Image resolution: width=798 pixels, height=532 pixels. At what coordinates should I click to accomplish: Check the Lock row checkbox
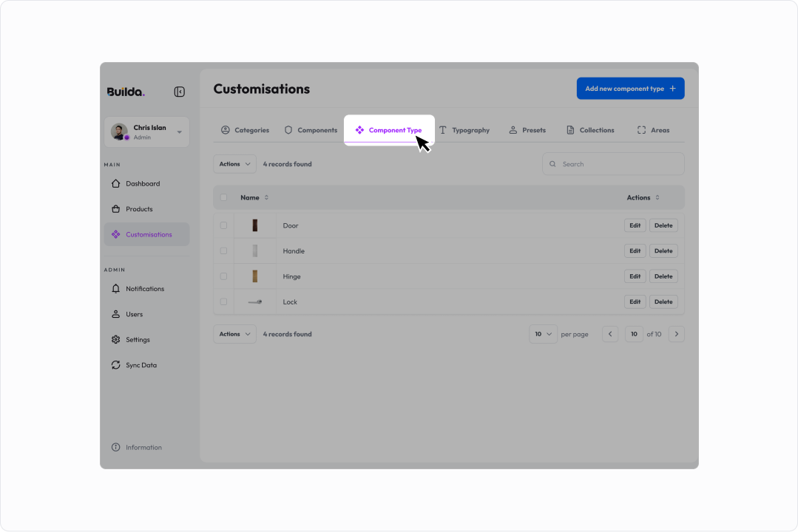223,301
